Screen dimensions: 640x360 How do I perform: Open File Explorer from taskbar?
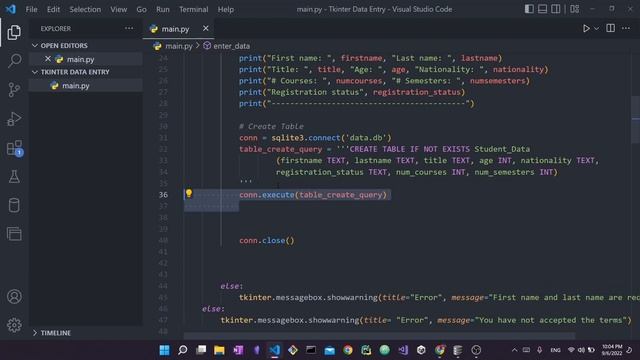[x=219, y=350]
